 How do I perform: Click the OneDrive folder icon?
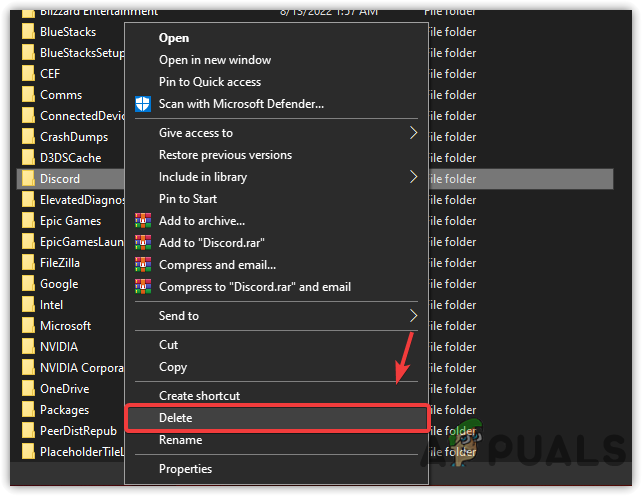28,389
